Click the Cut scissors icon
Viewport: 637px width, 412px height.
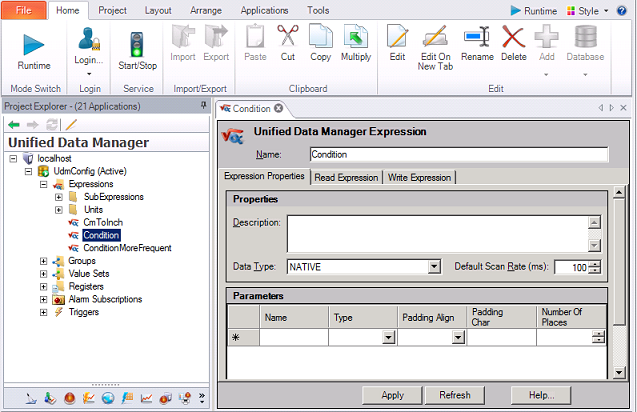[288, 38]
